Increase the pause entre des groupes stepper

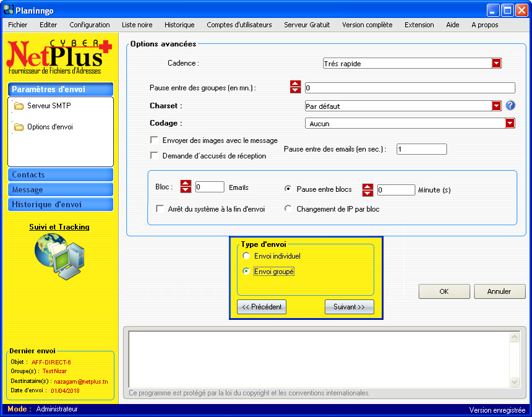coord(295,84)
